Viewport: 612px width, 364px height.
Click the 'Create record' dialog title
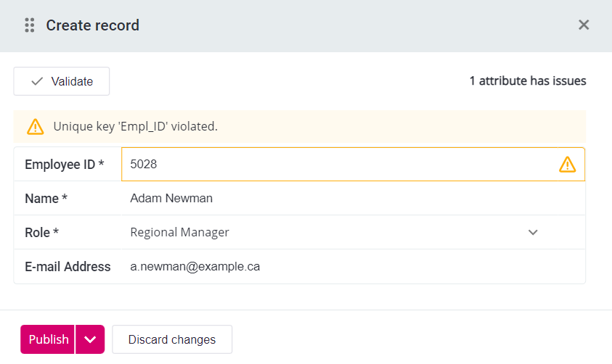[x=92, y=25]
